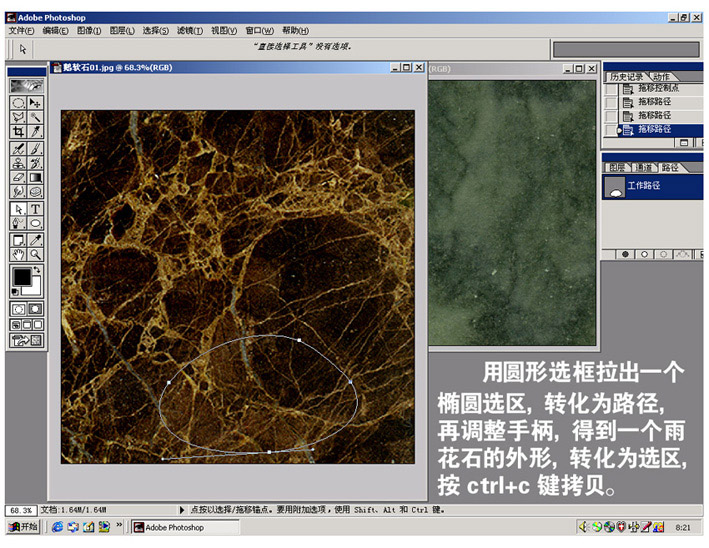The image size is (709, 548).
Task: Select the Eyedropper tool
Action: point(35,240)
